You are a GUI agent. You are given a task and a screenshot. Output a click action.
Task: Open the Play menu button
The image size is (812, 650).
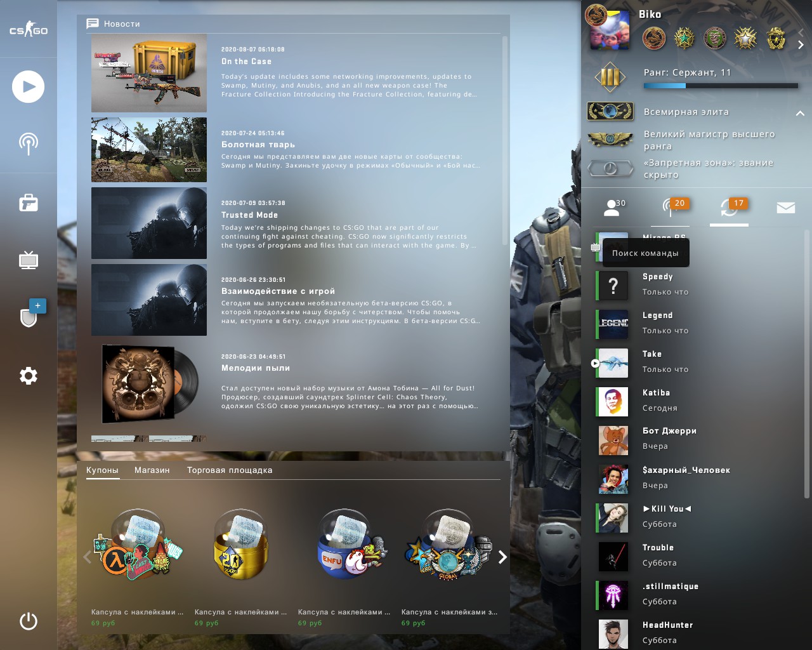click(x=29, y=87)
